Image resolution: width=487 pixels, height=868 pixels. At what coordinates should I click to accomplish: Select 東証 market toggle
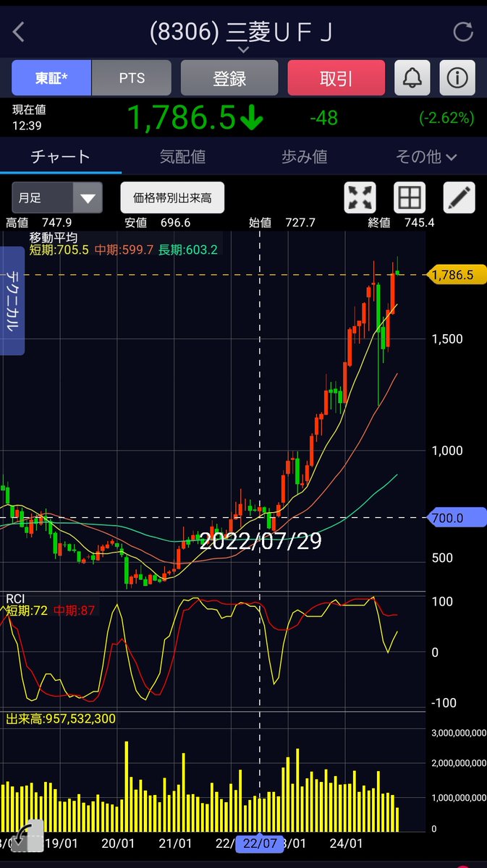pos(51,77)
